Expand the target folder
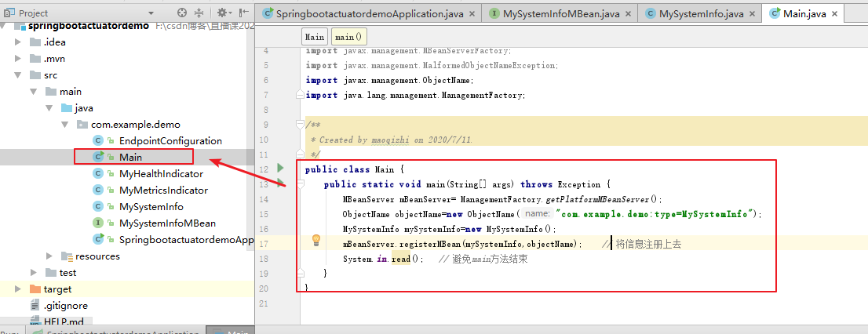Screen dimensions: 868x334 [x=18, y=289]
